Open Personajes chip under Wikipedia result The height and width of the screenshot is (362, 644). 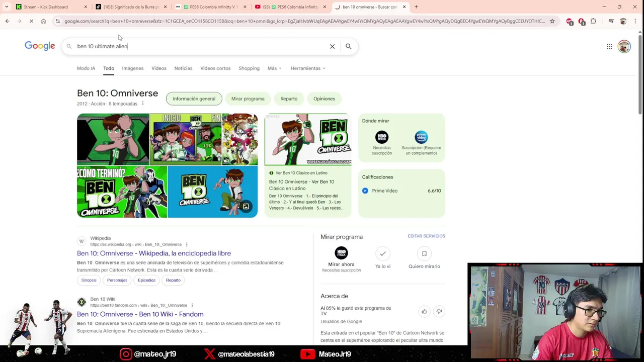click(x=117, y=280)
